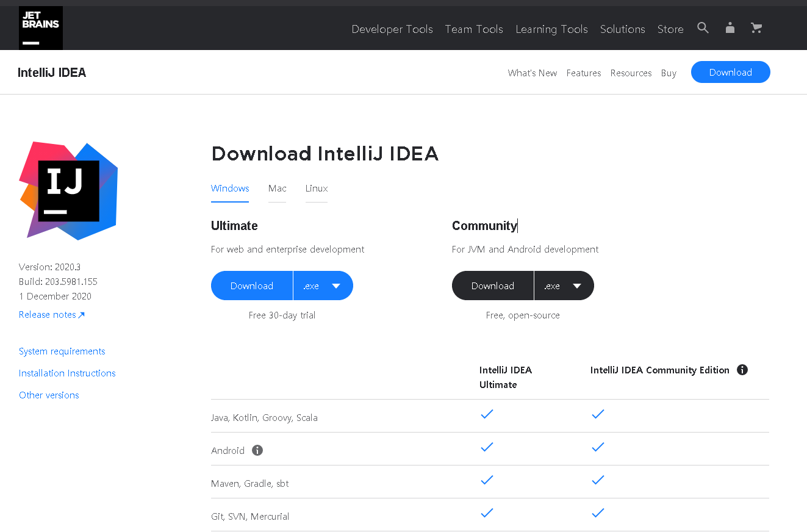
Task: Click the 'Community' edition heading
Action: [484, 226]
